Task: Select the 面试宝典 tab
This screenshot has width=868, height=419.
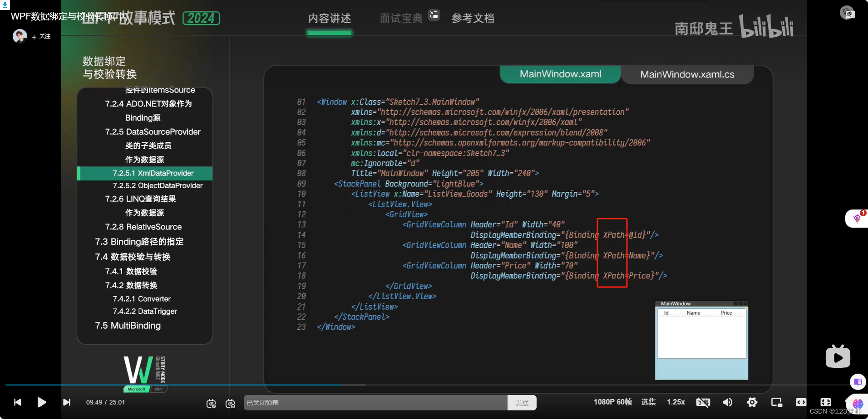Action: click(x=401, y=19)
